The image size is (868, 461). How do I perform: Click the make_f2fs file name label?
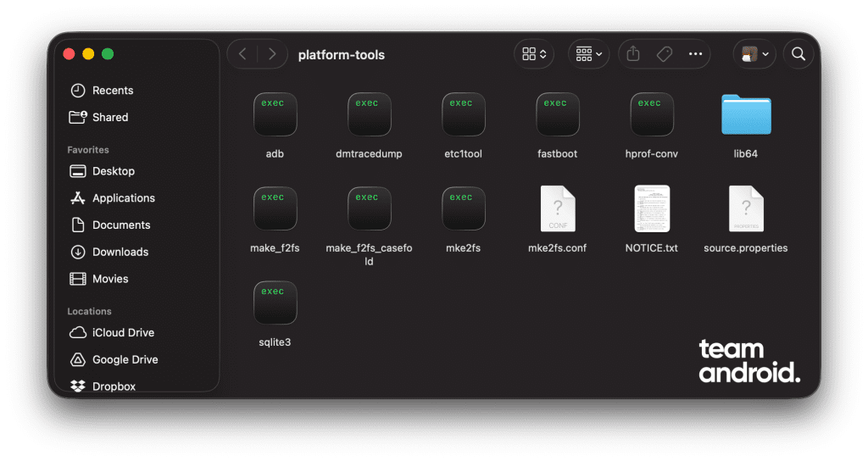point(275,248)
